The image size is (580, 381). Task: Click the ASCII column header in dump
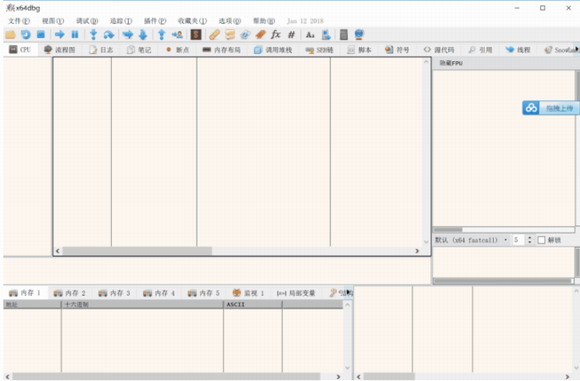click(253, 304)
